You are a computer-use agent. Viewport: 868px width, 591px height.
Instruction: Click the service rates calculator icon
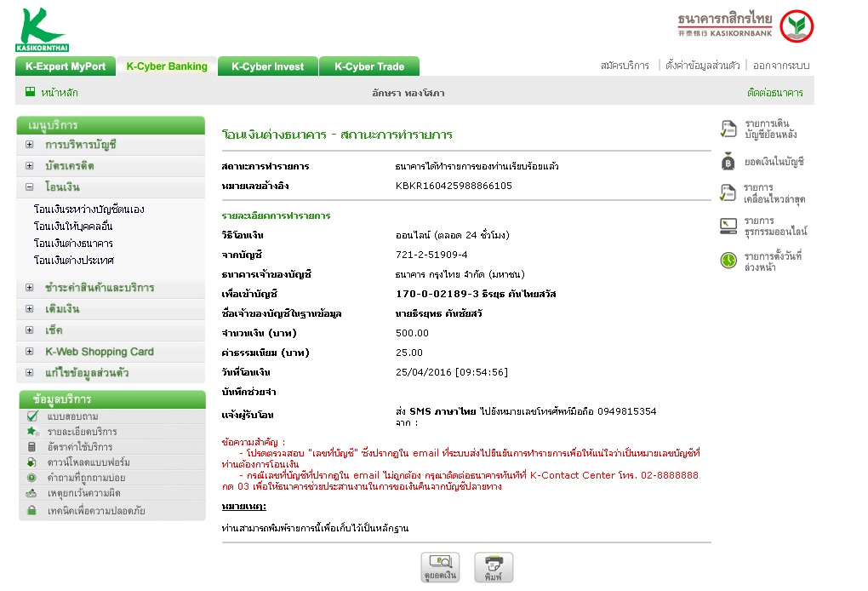click(31, 447)
